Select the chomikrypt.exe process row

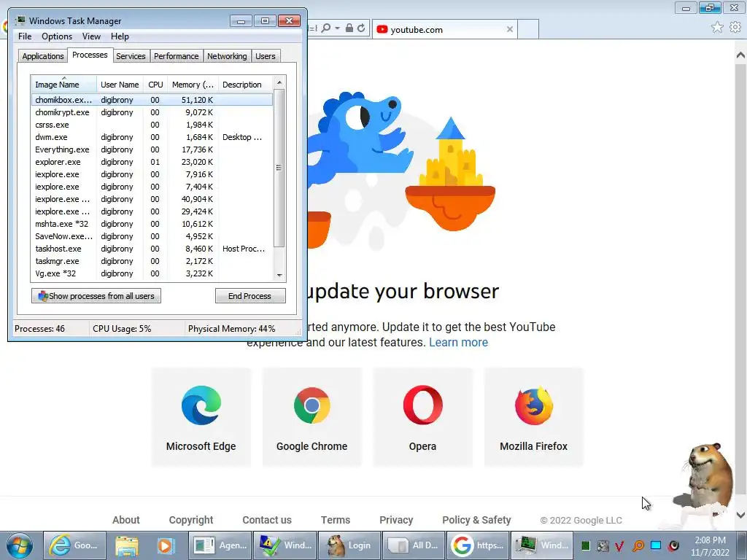(152, 112)
